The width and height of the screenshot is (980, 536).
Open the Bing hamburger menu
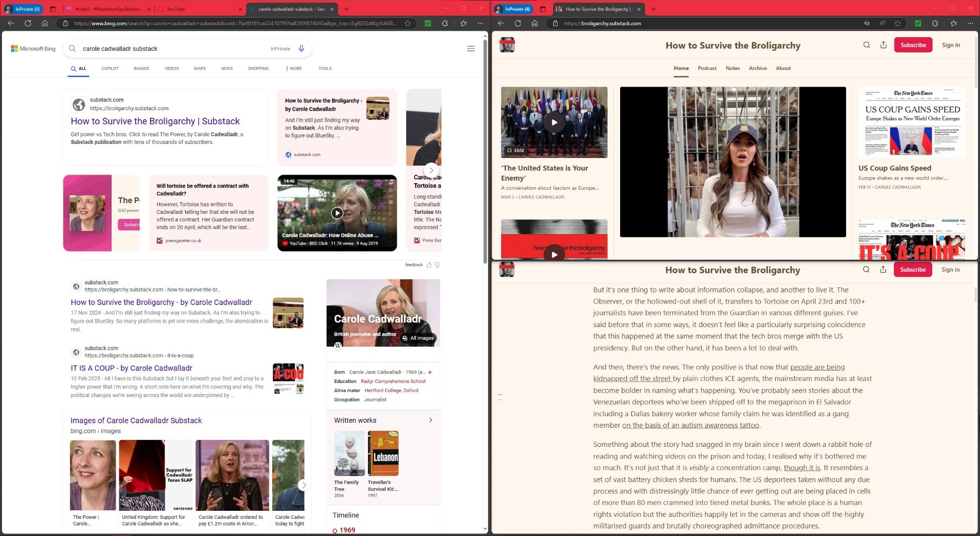(x=471, y=49)
